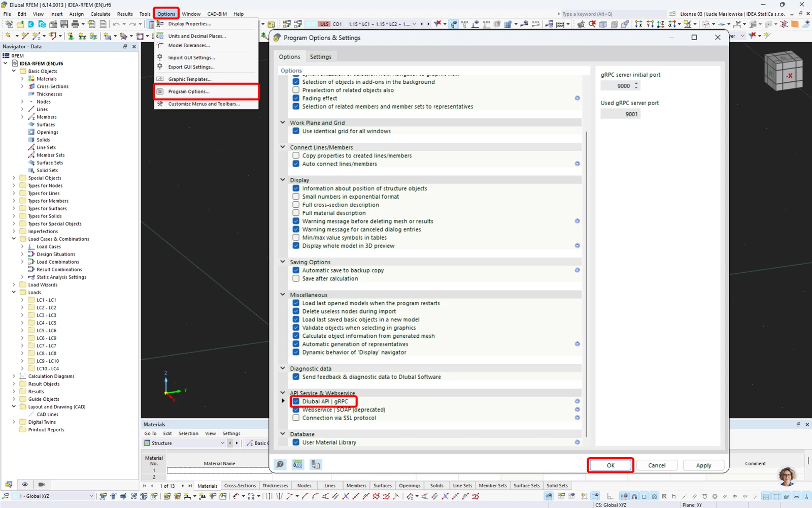Click the Program Options dialog title icon
This screenshot has width=812, height=508.
point(277,38)
